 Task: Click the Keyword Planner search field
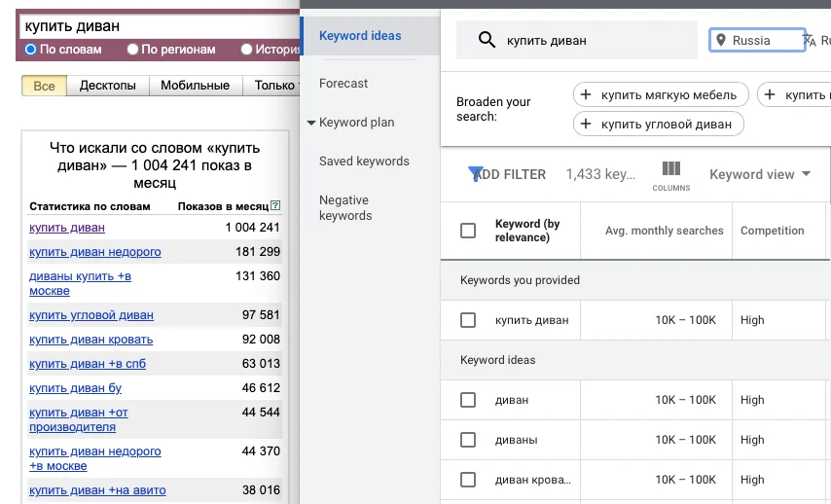pyautogui.click(x=577, y=40)
